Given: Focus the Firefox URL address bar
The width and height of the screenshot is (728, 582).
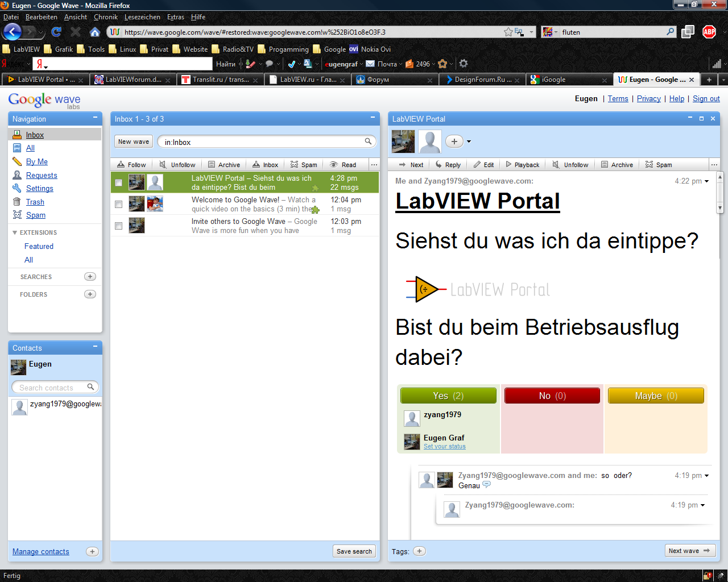Looking at the screenshot, I should (x=312, y=32).
